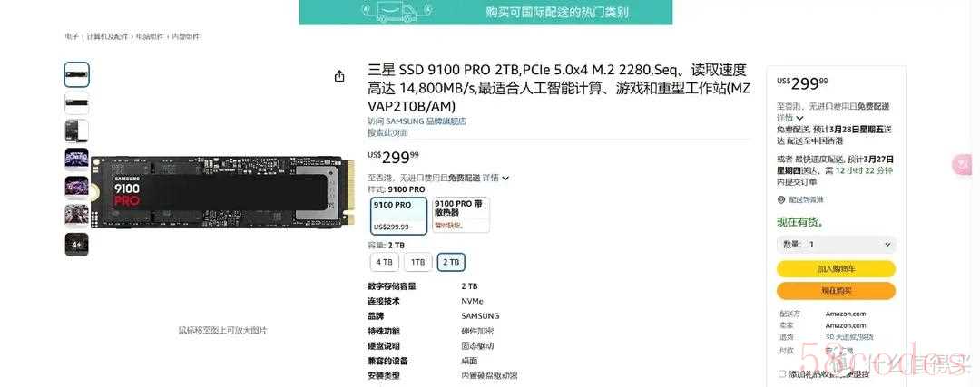Select the second product thumbnail

click(76, 103)
